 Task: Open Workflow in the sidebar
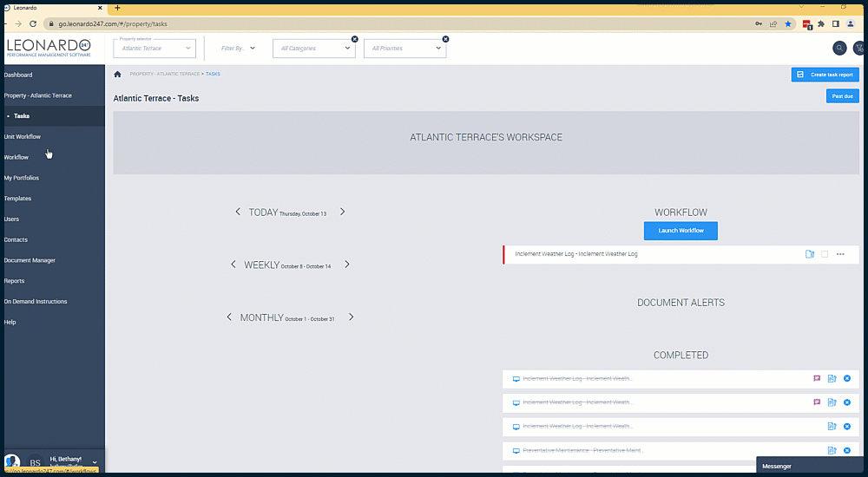(x=16, y=157)
